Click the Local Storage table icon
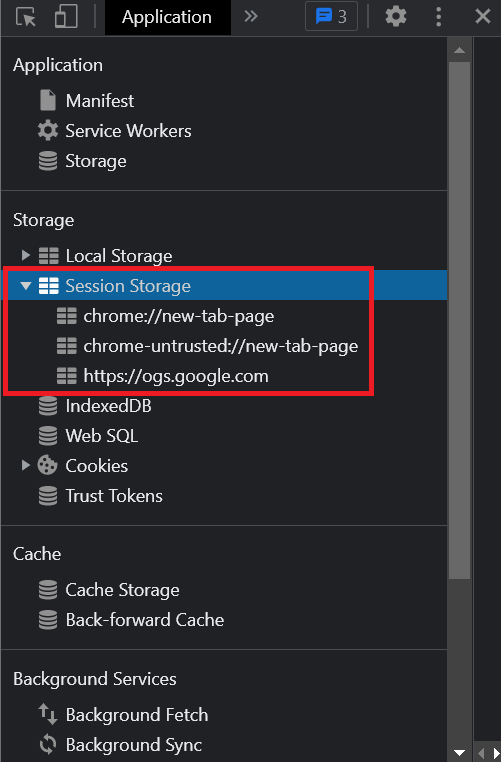Viewport: 501px width, 762px height. pyautogui.click(x=49, y=256)
